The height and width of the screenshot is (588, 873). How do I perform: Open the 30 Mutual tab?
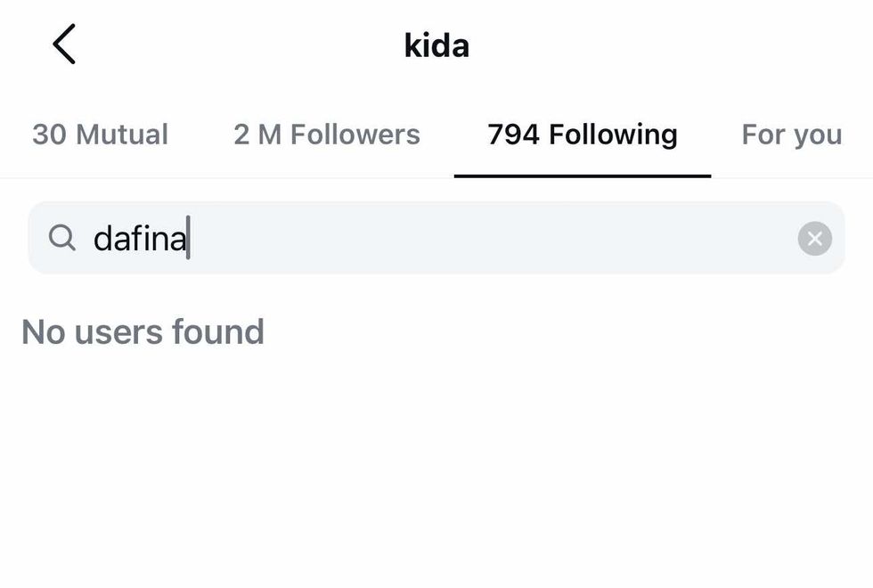click(x=100, y=135)
